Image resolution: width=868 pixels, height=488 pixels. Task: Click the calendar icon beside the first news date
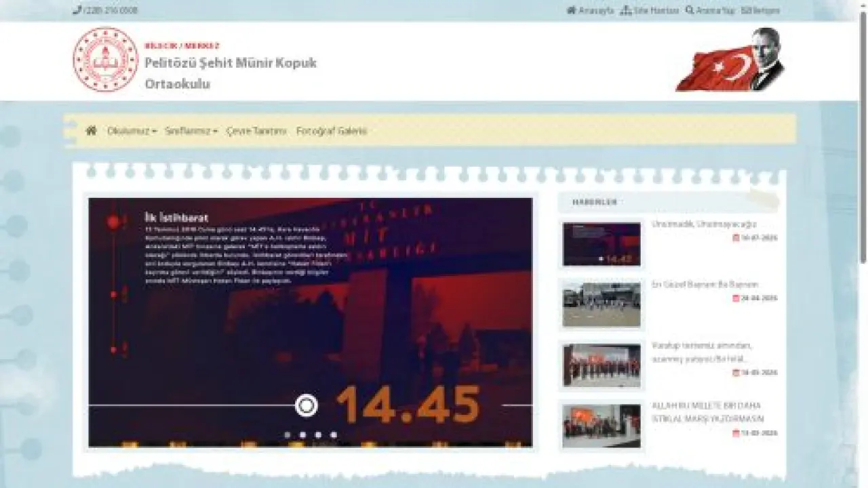[736, 238]
